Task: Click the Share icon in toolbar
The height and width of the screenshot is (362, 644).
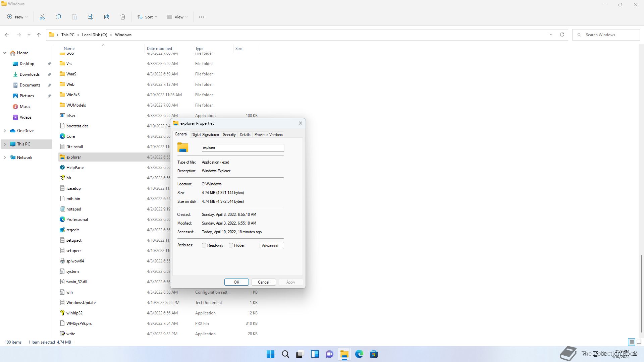Action: pos(107,17)
